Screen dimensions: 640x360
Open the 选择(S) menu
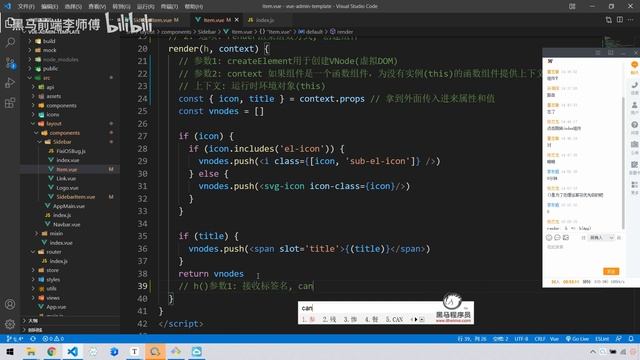pos(73,7)
